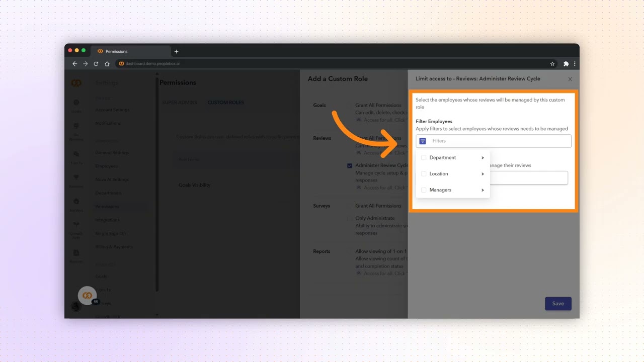Expand the Location submenu arrow
644x362 pixels.
(x=482, y=174)
